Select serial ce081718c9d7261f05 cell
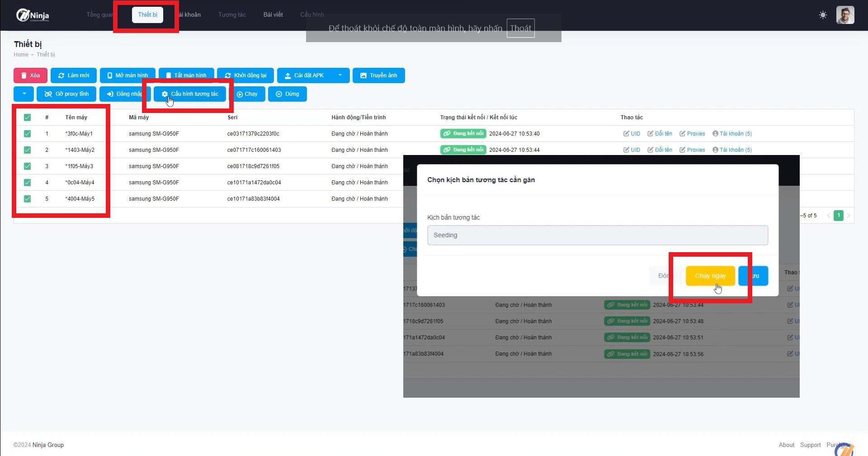 253,166
